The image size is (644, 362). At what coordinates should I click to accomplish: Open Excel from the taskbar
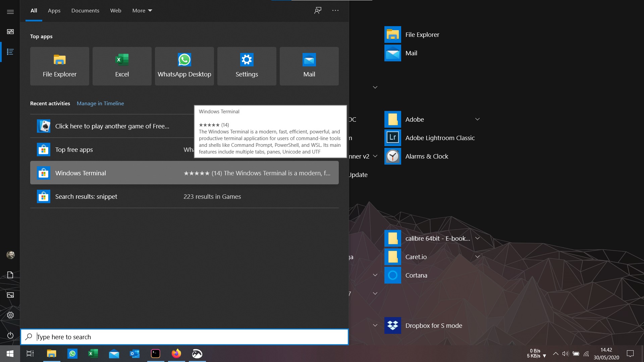[x=93, y=354]
